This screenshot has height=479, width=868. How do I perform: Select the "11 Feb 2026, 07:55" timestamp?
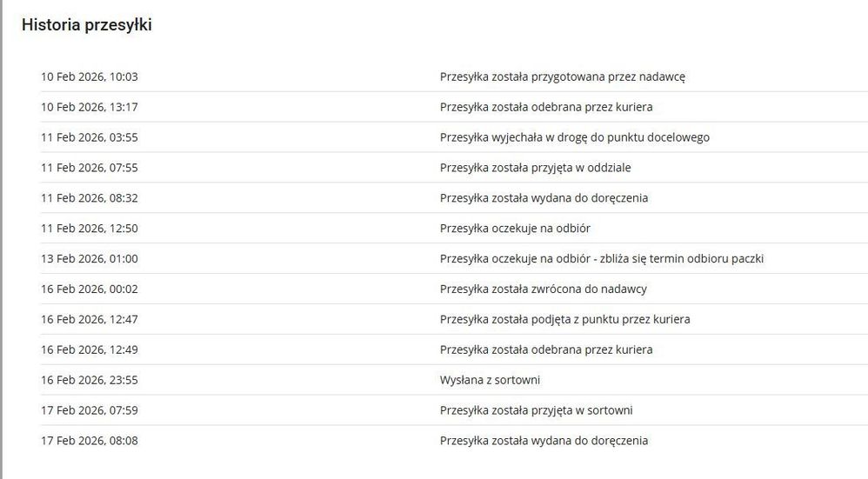click(89, 168)
